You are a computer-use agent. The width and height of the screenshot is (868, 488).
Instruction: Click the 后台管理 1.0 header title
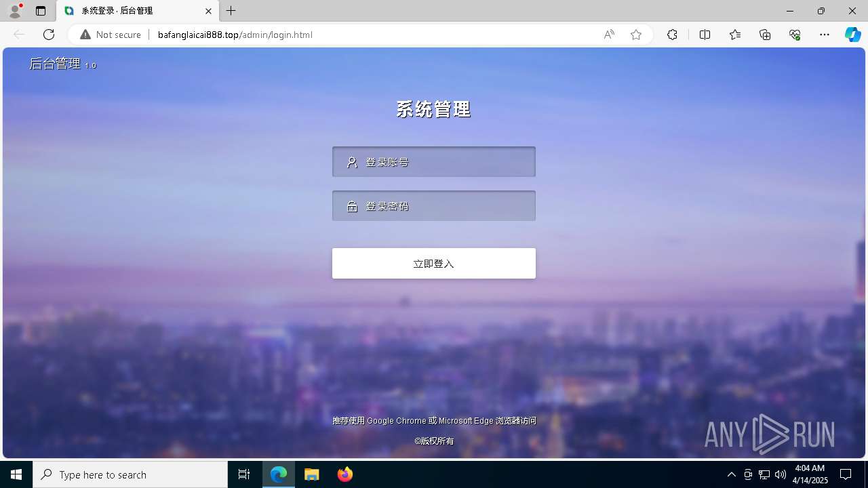[62, 64]
